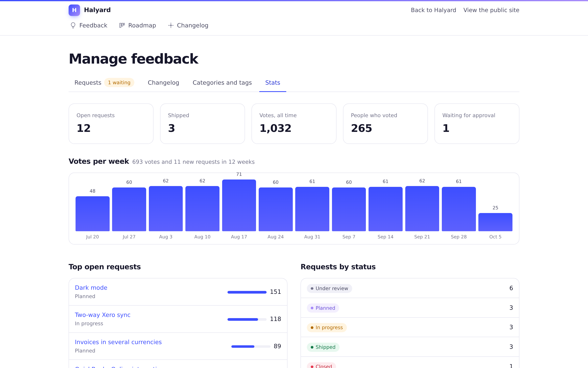Click the Requests by status heading
The height and width of the screenshot is (368, 588).
coord(338,267)
